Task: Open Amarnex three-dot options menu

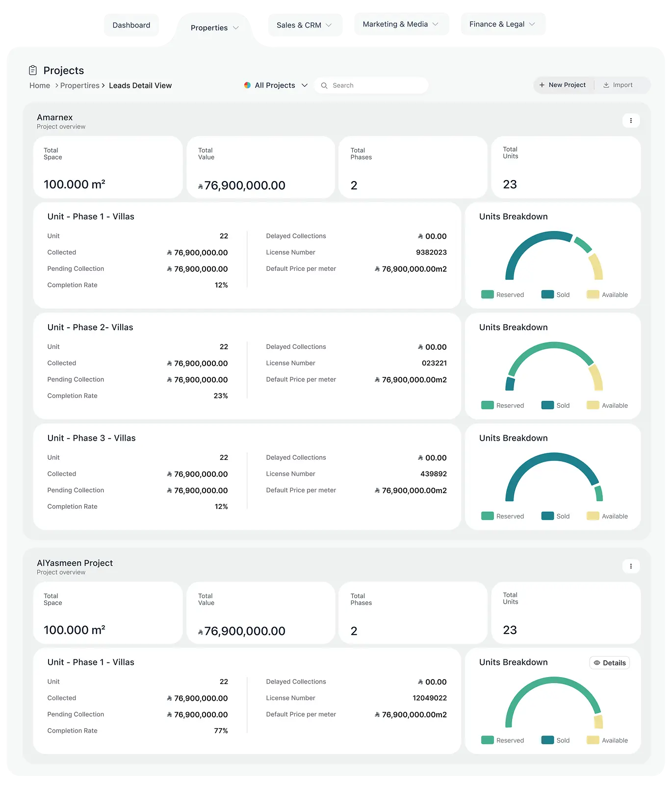Action: 631,121
